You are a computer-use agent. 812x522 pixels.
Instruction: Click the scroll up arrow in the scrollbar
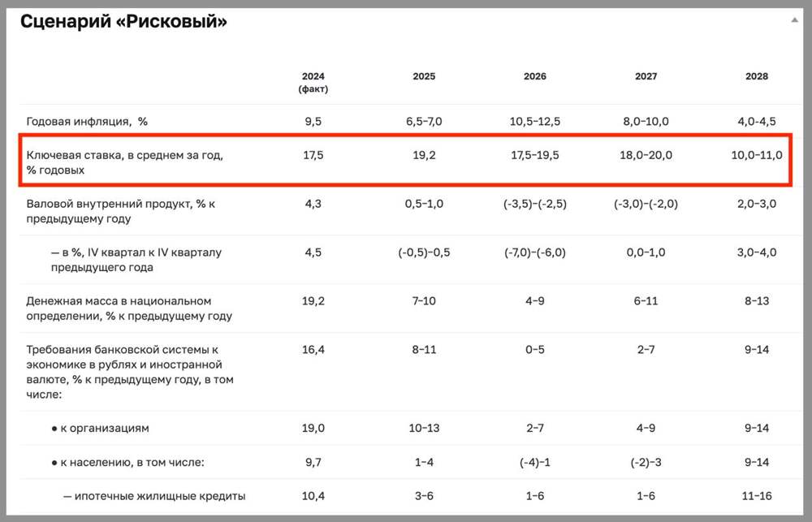794,20
